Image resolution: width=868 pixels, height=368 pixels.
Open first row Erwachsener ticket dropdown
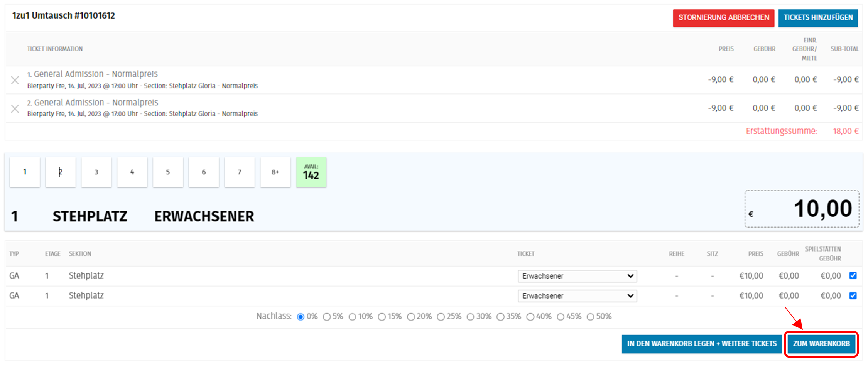point(577,276)
